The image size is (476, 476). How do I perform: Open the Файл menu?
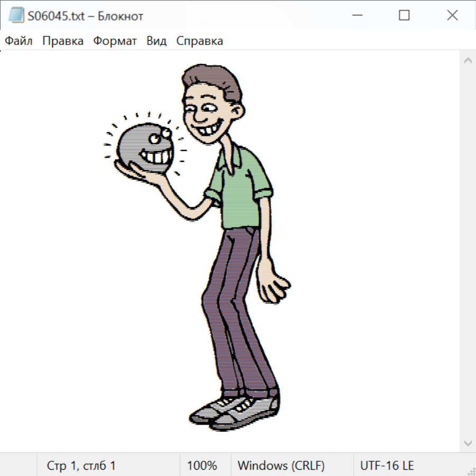tap(19, 41)
